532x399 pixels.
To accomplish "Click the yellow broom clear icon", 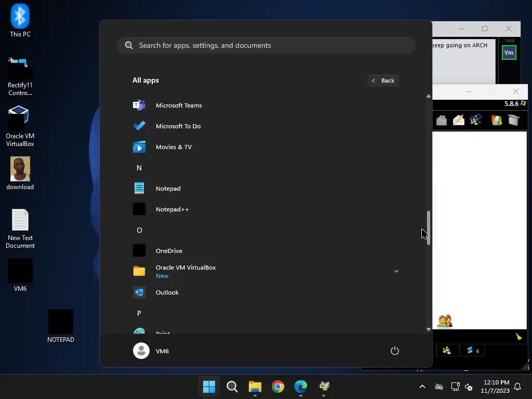I will click(518, 336).
